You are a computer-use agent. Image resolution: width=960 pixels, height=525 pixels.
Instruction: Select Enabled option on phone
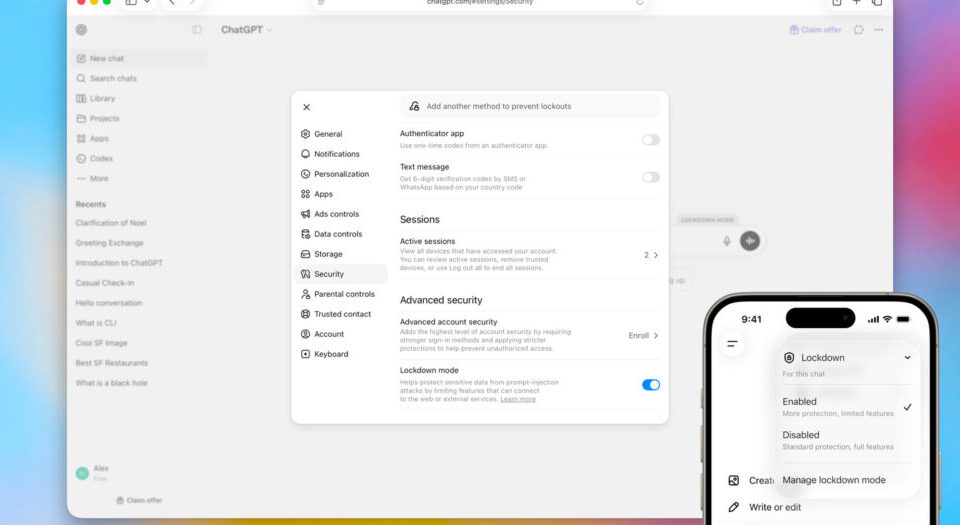coord(846,407)
